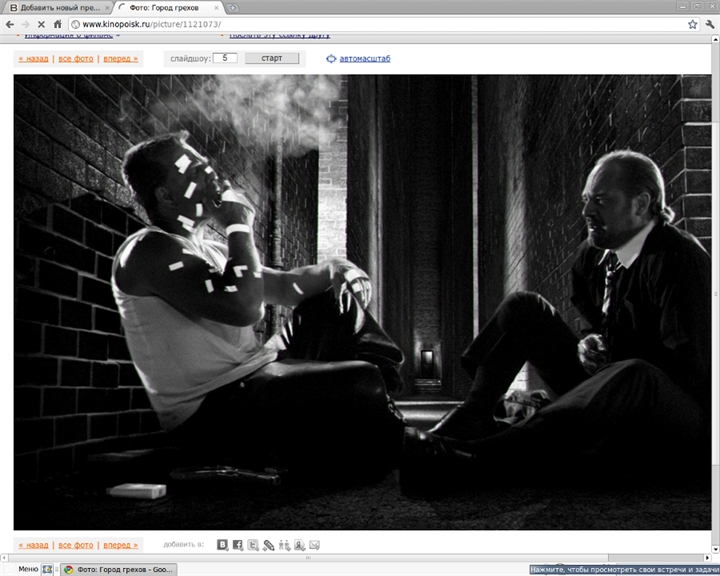720x576 pixels.
Task: Click the bottom '« назад' link
Action: [x=34, y=545]
